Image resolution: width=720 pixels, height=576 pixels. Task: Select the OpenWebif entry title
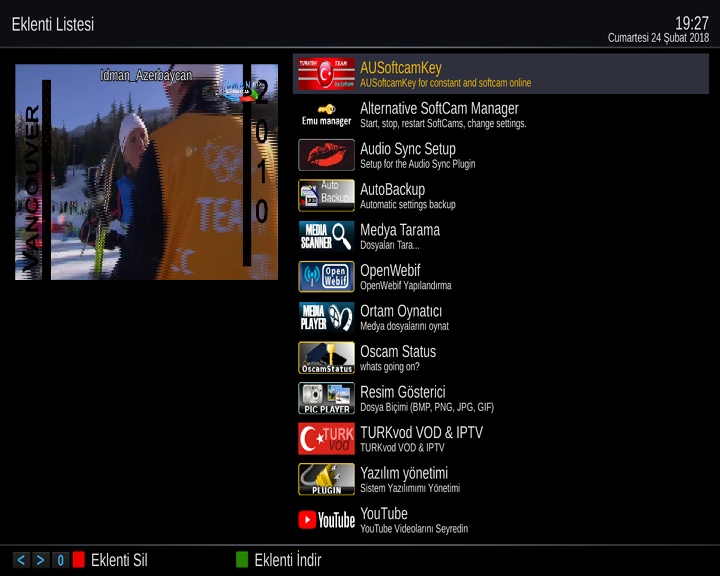click(390, 270)
